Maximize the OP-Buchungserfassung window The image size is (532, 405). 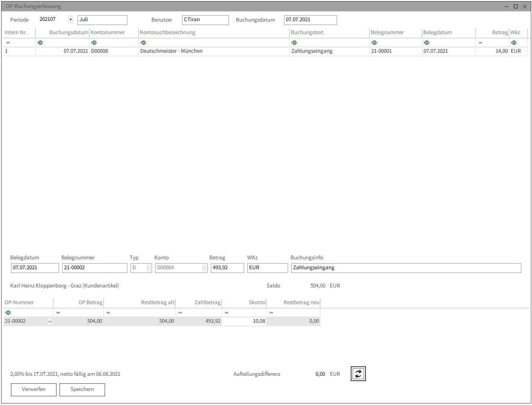[x=516, y=6]
